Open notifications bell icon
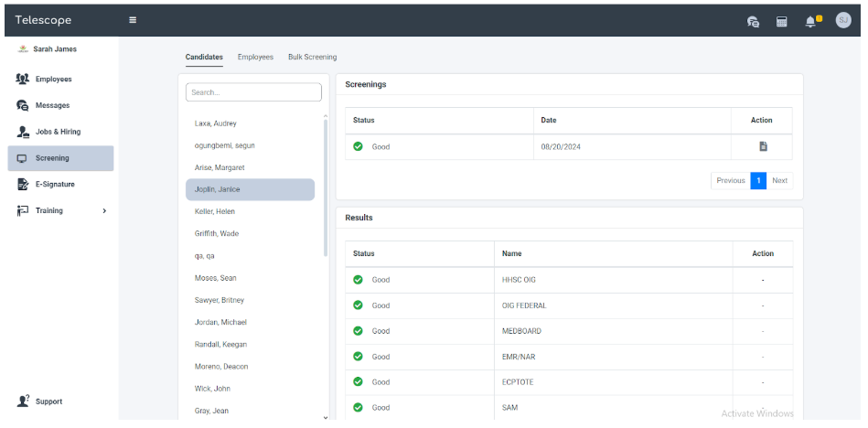Screen dimensions: 868x428 (x=810, y=21)
